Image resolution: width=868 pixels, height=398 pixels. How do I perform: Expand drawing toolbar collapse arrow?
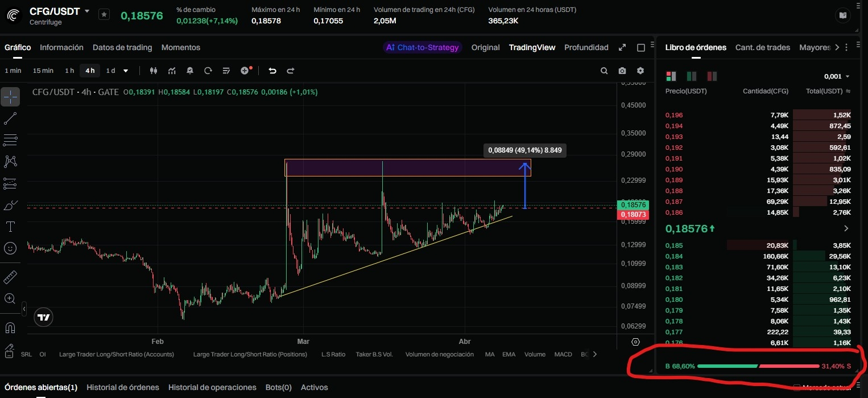coord(24,309)
